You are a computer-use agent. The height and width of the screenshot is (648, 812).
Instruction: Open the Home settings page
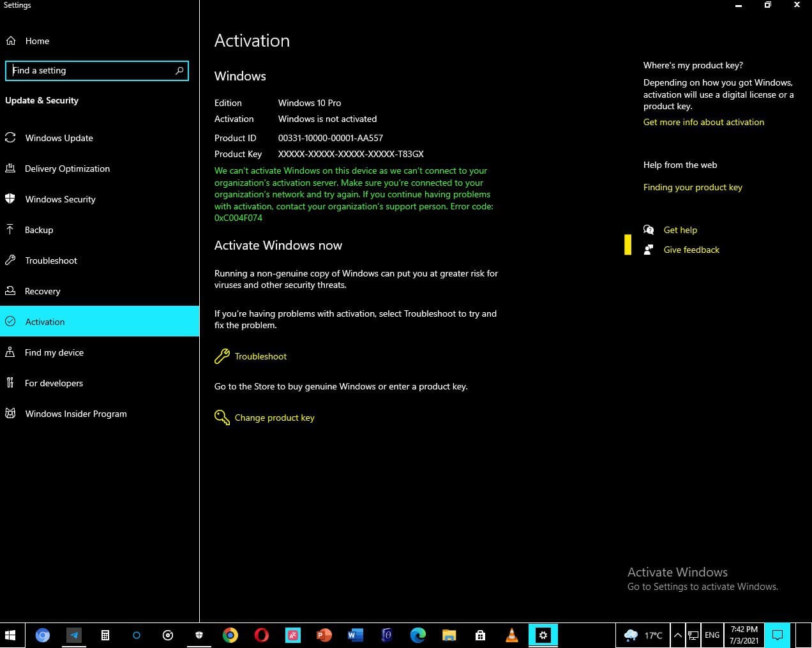tap(37, 41)
